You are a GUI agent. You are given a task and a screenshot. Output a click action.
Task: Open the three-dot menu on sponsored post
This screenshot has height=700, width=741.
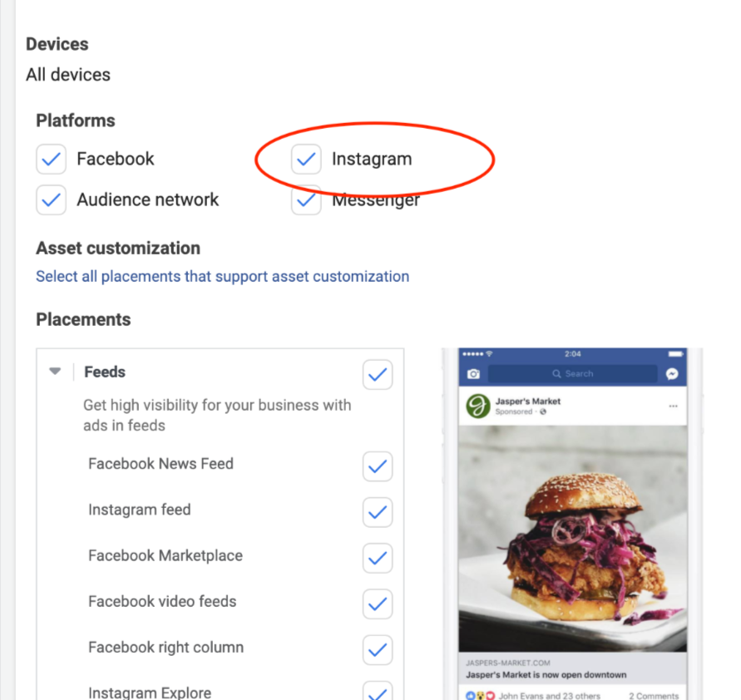tap(673, 407)
